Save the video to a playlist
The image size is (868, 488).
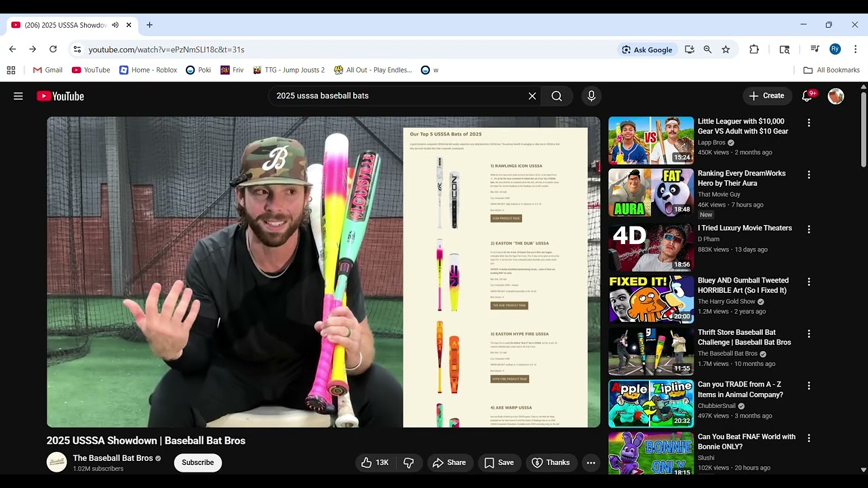point(499,463)
